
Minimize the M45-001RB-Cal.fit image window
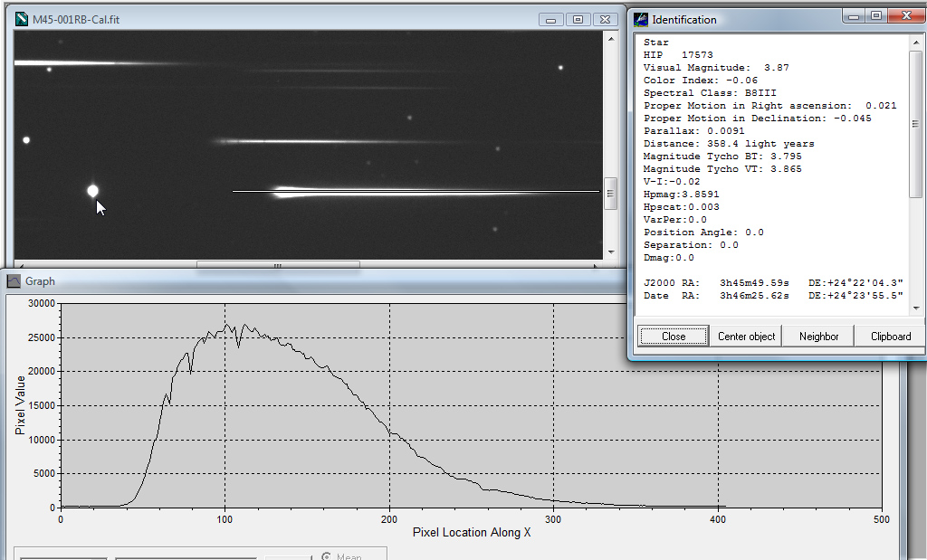pyautogui.click(x=551, y=20)
